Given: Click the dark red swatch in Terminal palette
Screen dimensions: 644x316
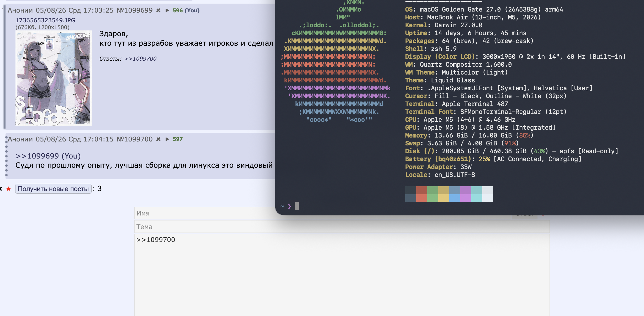Looking at the screenshot, I should click(422, 190).
